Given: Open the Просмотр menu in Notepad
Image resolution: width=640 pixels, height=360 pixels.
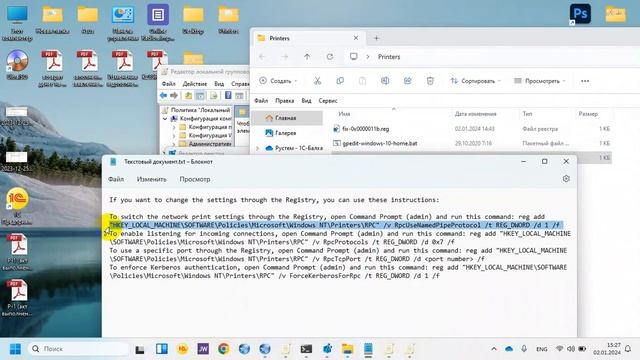Looking at the screenshot, I should pos(195,179).
